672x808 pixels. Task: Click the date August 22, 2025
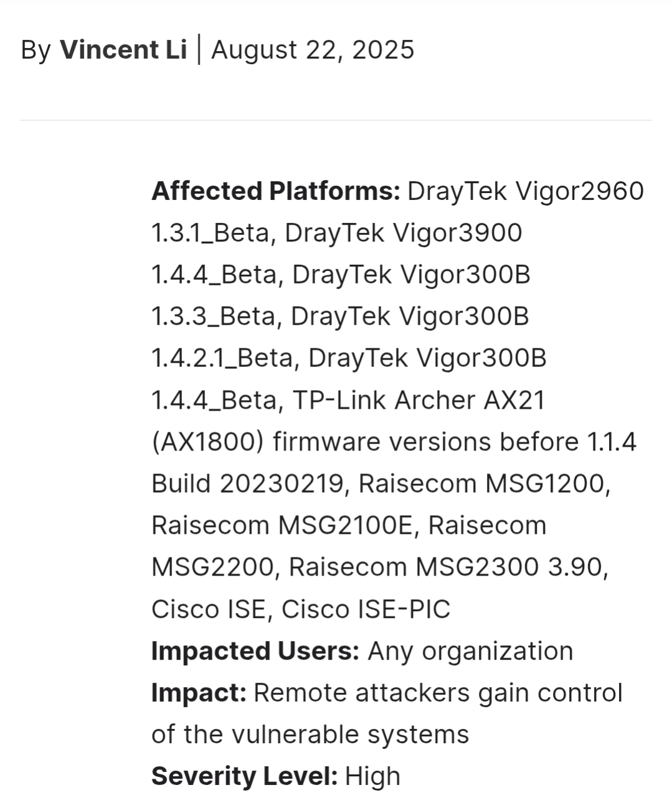[313, 50]
